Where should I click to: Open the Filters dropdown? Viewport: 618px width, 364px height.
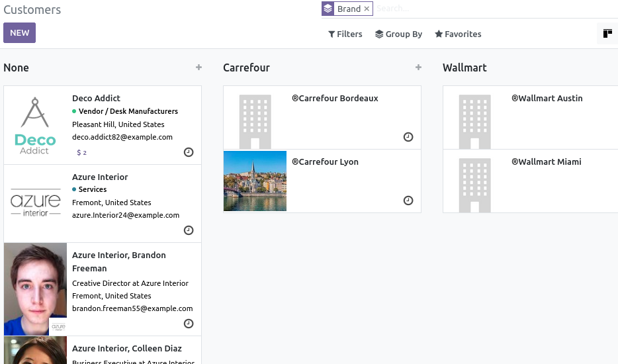[345, 34]
